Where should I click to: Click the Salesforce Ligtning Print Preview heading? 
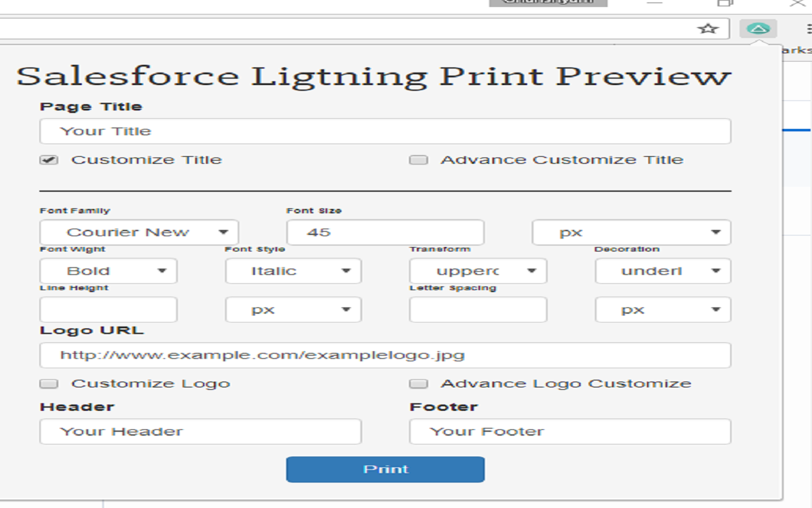tap(374, 76)
